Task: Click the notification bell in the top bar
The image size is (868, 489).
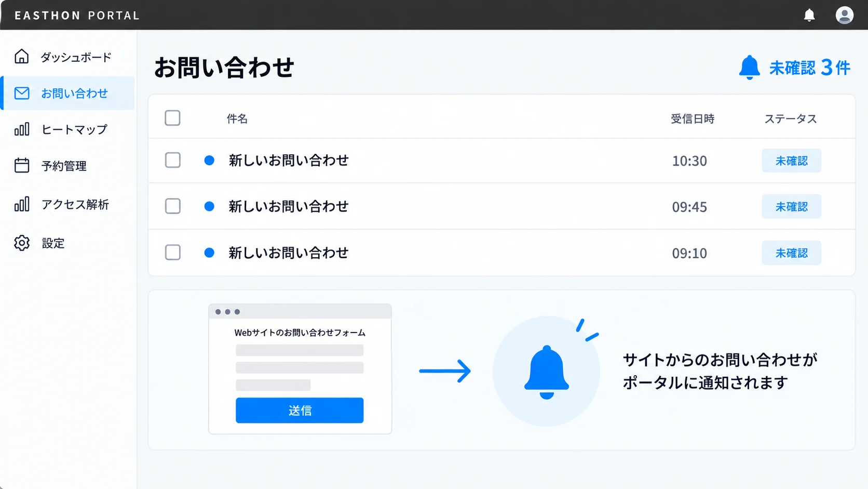Action: click(809, 15)
